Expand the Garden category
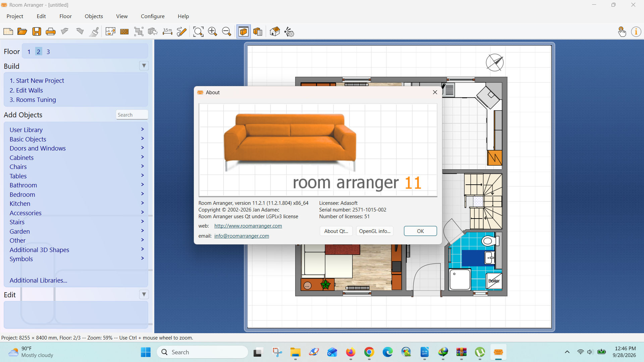Image resolution: width=644 pixels, height=362 pixels. point(77,231)
